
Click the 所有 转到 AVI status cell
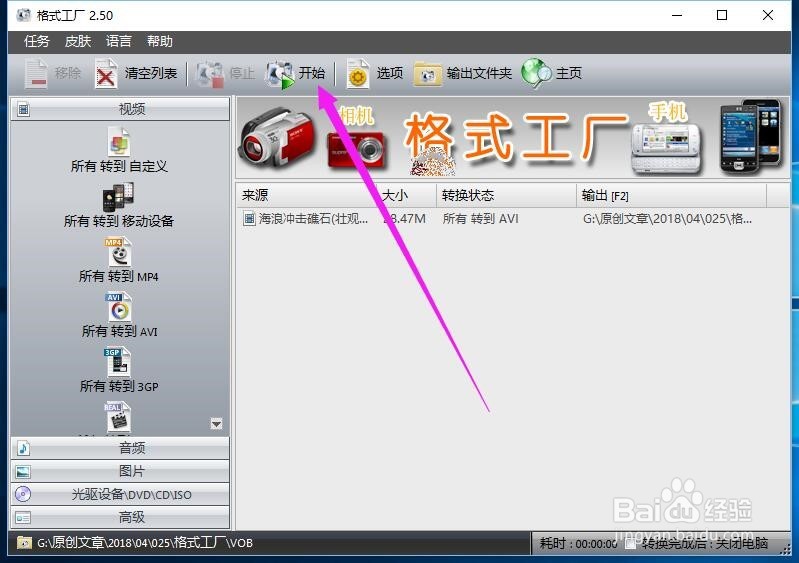[480, 219]
